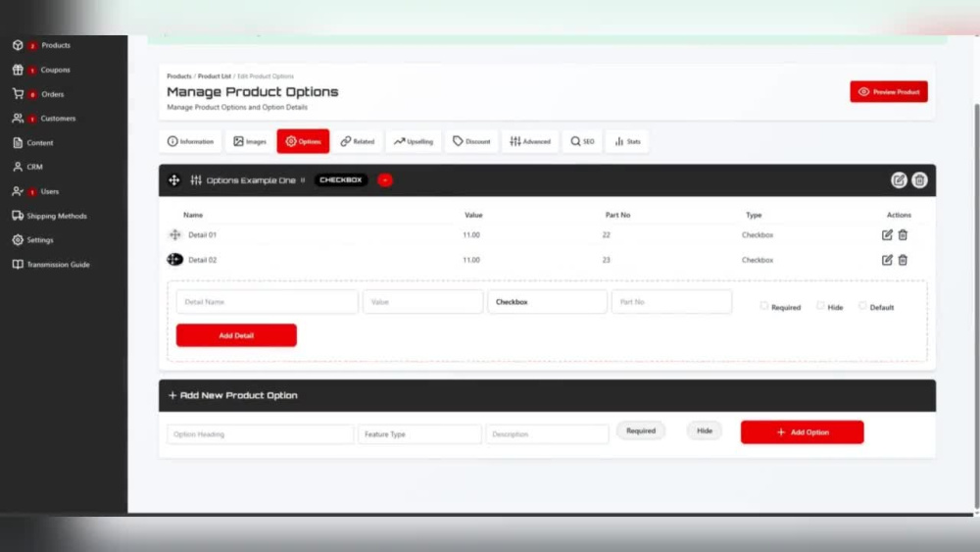
Task: Open the Orders cart icon
Action: (x=18, y=94)
